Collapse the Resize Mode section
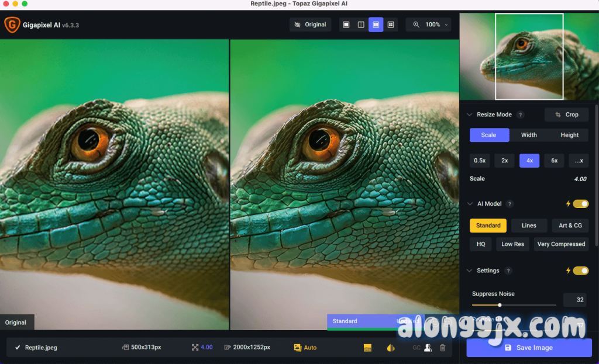Viewport: 599px width, 364px height. click(469, 115)
